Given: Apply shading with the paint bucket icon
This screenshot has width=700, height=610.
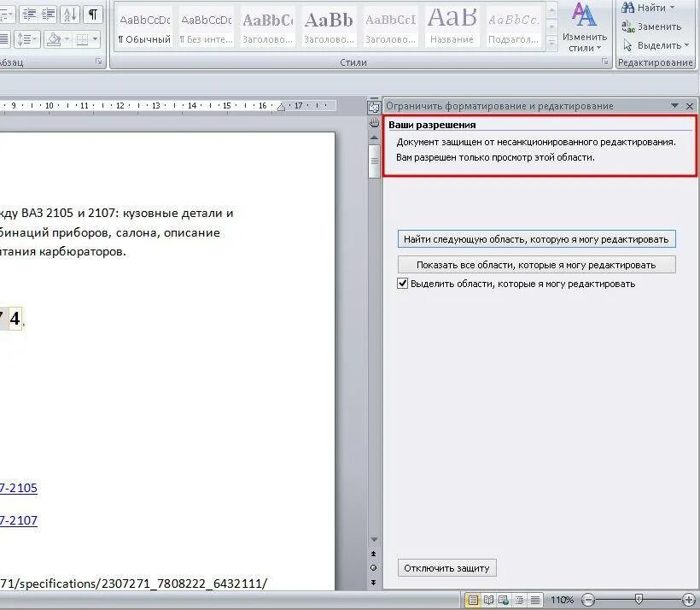Looking at the screenshot, I should point(54,39).
